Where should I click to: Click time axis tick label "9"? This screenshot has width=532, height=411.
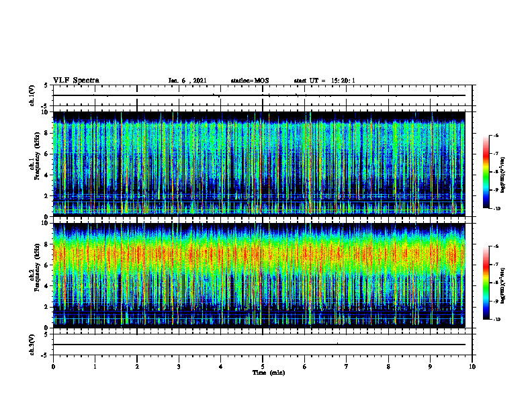(x=430, y=367)
